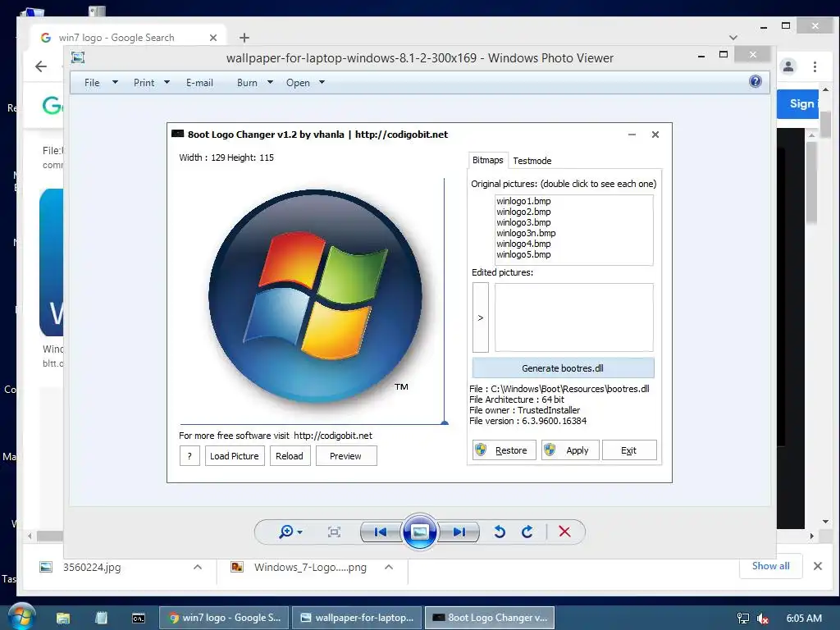Image resolution: width=840 pixels, height=630 pixels.
Task: Open the Burn menu dropdown
Action: click(x=255, y=83)
